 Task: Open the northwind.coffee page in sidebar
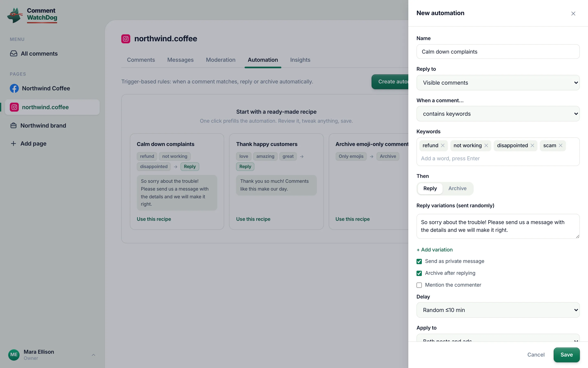point(52,107)
